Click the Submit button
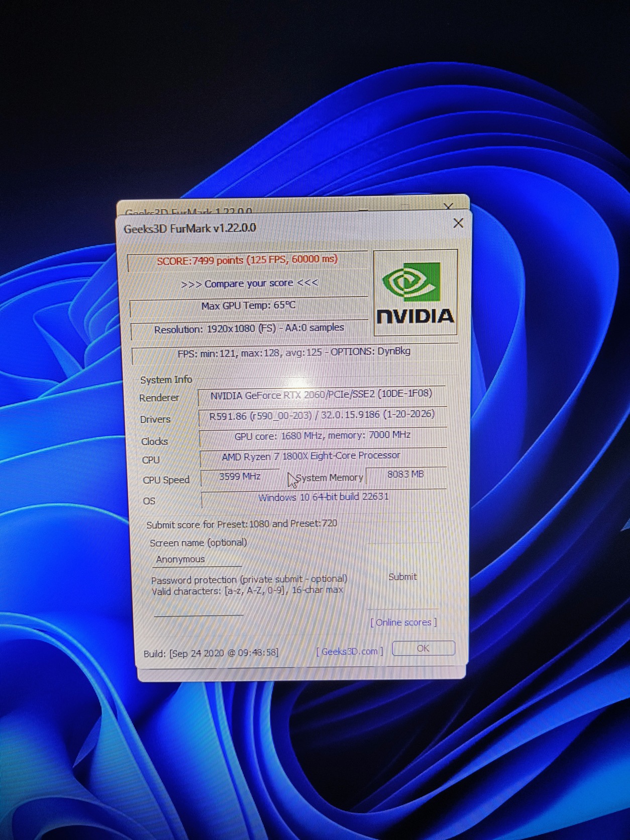Screen dimensions: 630x840 (x=402, y=577)
